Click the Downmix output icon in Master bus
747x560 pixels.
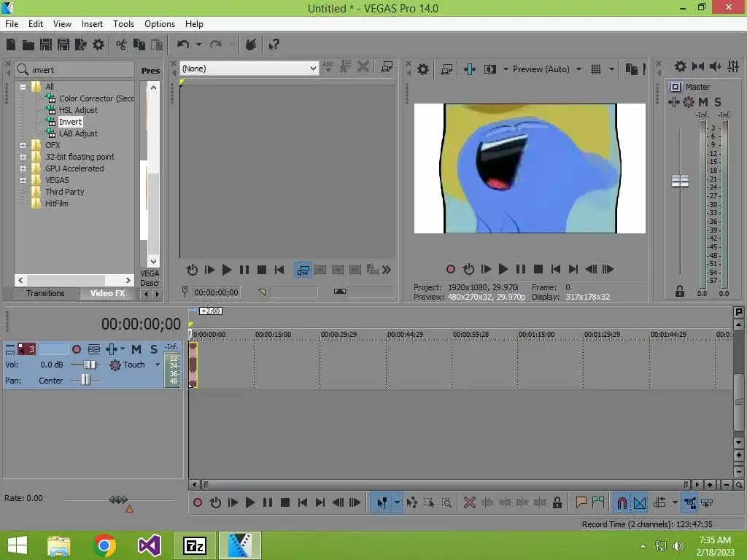coord(698,66)
